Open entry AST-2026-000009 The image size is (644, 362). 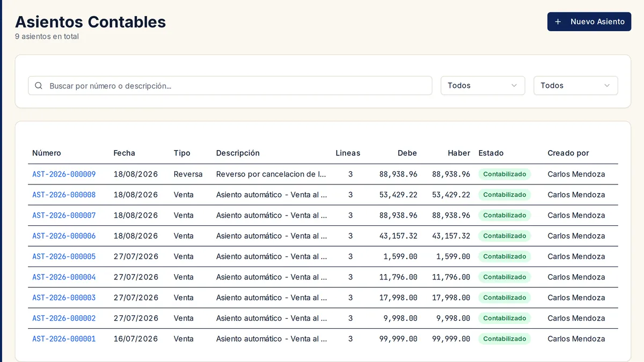(64, 174)
